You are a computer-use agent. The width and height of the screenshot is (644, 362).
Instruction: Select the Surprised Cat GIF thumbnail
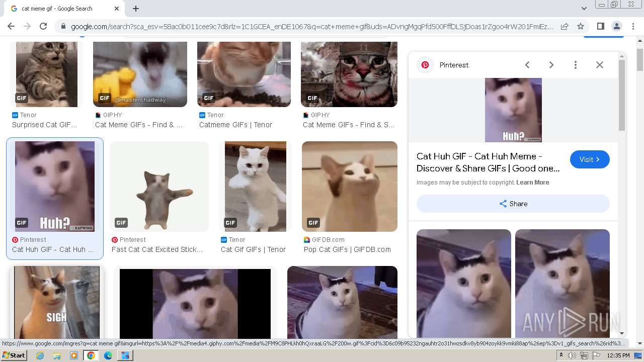pos(47,74)
